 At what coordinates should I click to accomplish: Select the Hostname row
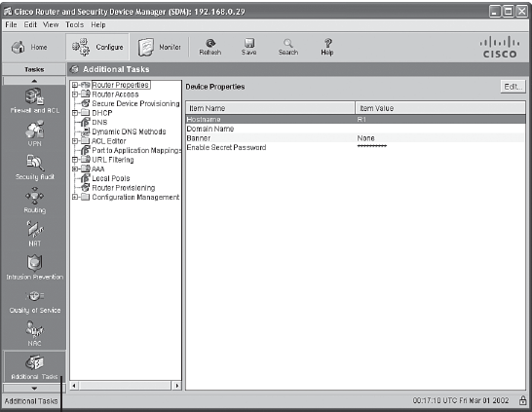[x=356, y=120]
